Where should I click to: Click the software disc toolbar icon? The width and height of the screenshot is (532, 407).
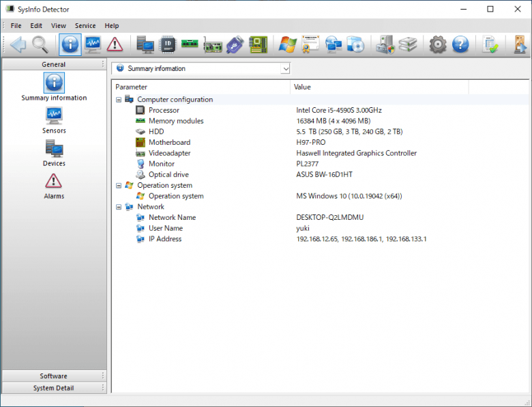(x=355, y=44)
